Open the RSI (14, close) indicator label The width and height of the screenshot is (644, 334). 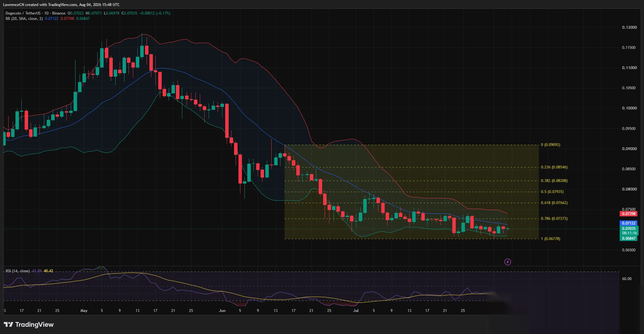(x=18, y=271)
